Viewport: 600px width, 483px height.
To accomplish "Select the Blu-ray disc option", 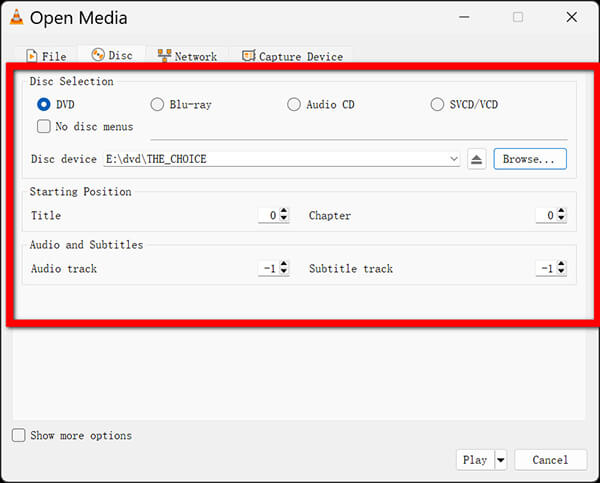I will pyautogui.click(x=157, y=104).
